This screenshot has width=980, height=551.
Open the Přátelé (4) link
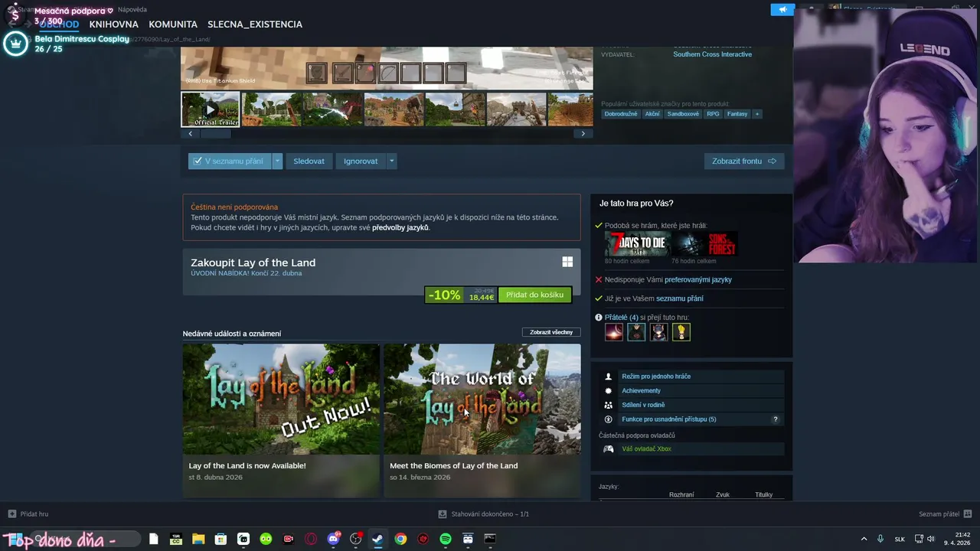coord(621,318)
